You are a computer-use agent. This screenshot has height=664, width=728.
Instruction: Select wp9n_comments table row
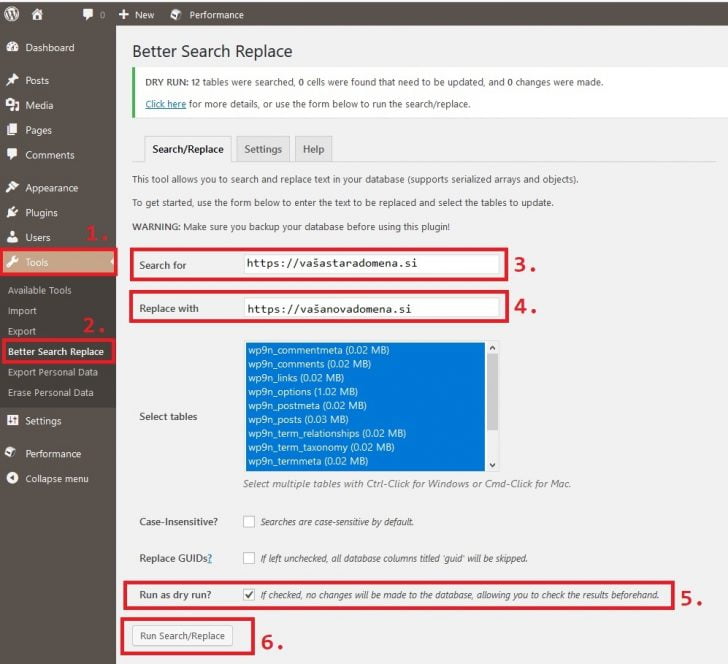click(365, 364)
